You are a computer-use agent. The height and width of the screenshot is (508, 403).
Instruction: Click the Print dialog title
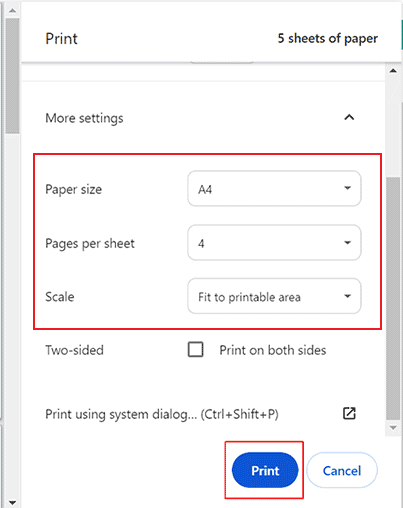[61, 39]
